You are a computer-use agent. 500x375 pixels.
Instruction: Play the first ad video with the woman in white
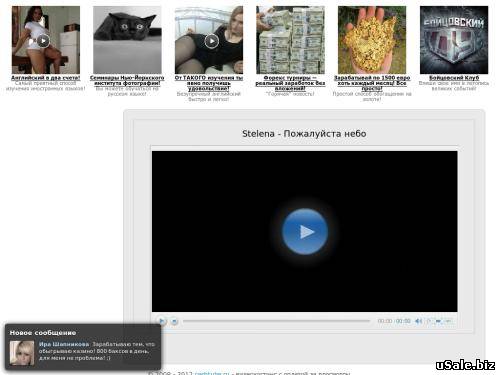coord(43,41)
